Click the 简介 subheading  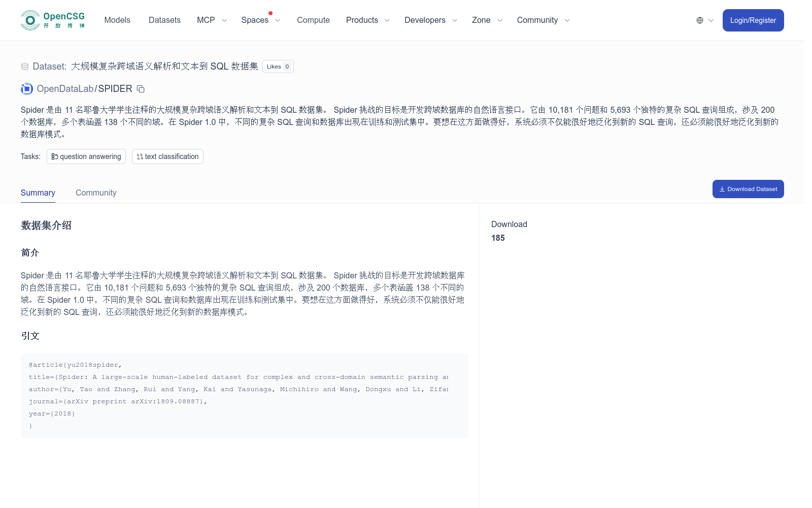[x=30, y=252]
